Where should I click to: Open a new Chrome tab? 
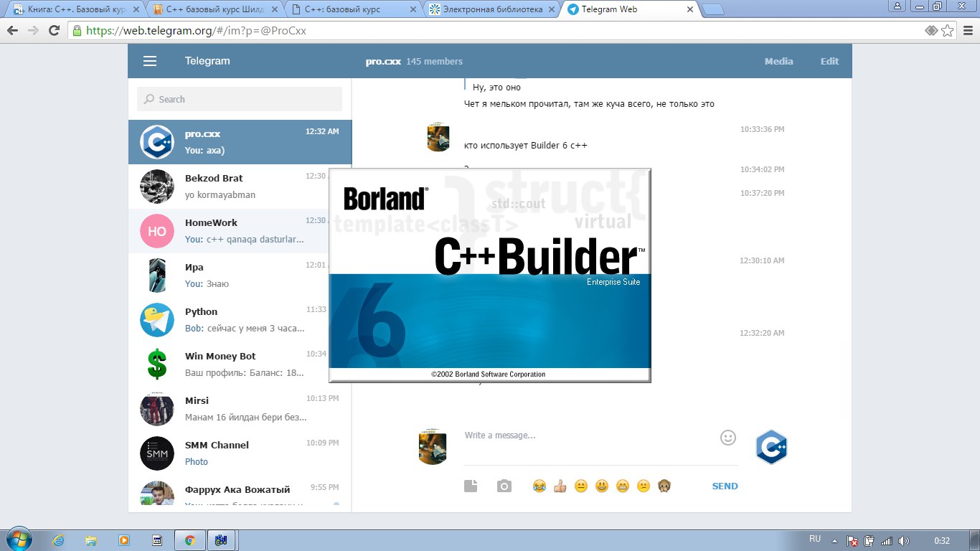712,9
